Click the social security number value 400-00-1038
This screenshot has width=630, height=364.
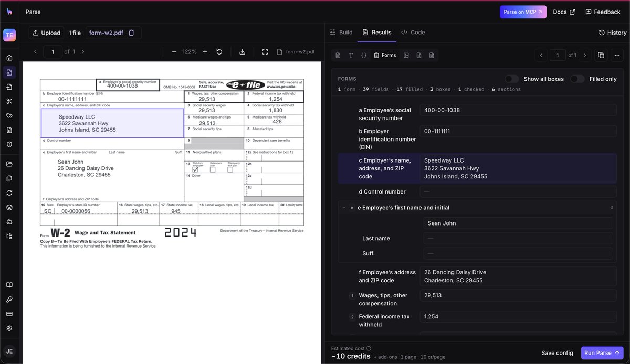click(518, 110)
